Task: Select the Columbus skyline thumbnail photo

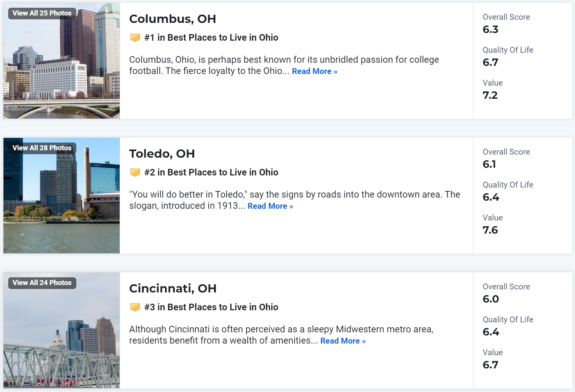Action: 62,61
